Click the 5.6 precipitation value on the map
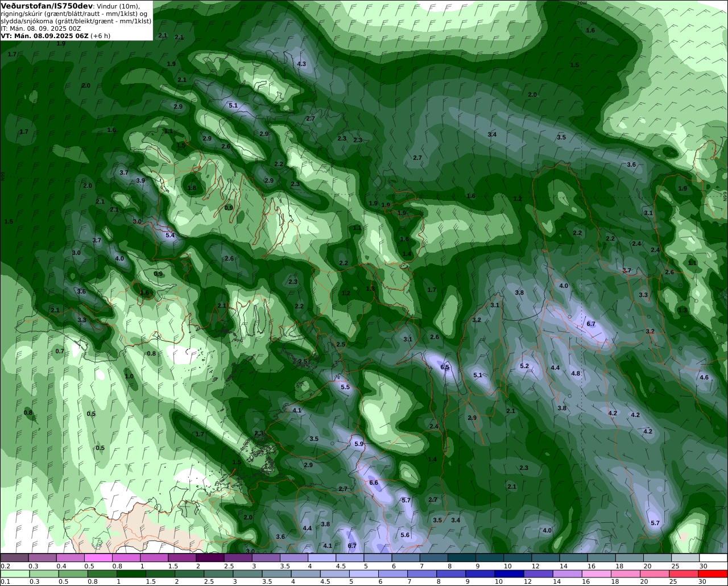Viewport: 728px width, 586px height. click(x=405, y=535)
